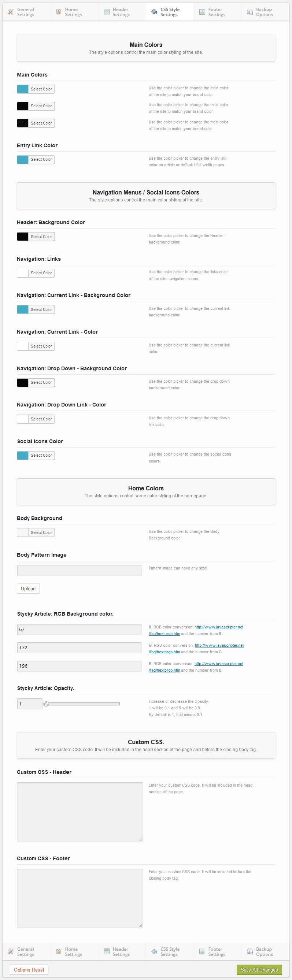Image resolution: width=292 pixels, height=980 pixels.
Task: Click the Sticky Article Opacity slider handle
Action: [x=46, y=704]
